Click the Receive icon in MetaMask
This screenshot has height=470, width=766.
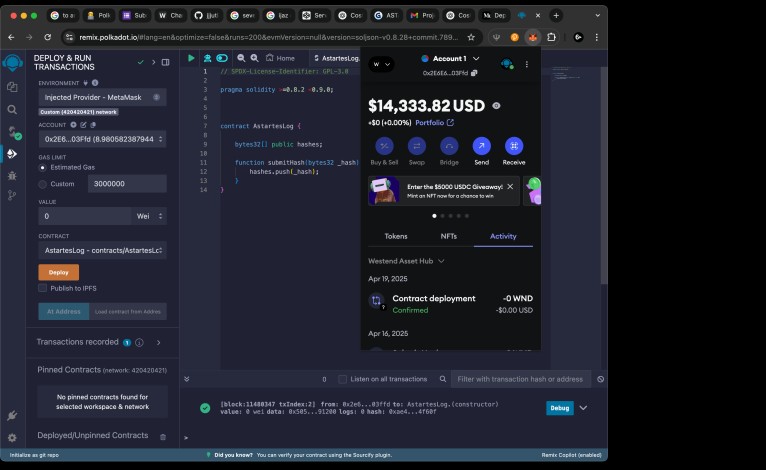[x=514, y=146]
